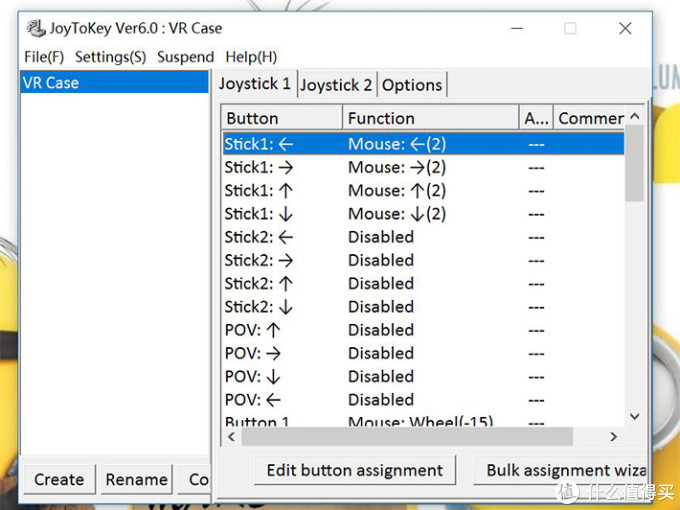
Task: Click the vertical scrollbar thumb
Action: coord(634,163)
